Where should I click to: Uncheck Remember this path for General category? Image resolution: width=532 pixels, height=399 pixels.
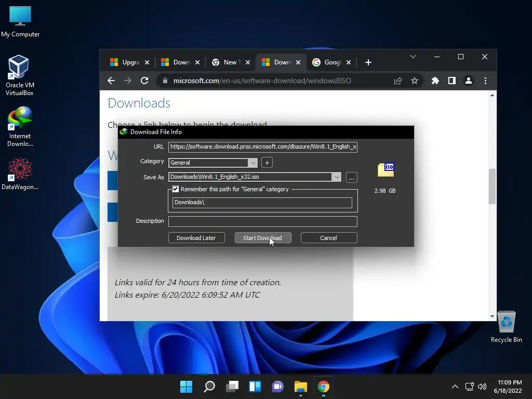[x=176, y=189]
